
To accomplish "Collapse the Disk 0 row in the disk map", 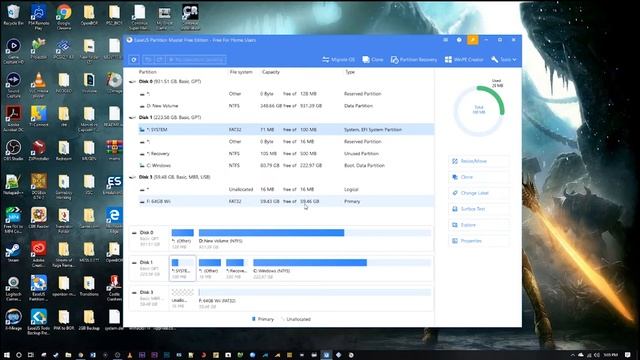I will (x=134, y=233).
